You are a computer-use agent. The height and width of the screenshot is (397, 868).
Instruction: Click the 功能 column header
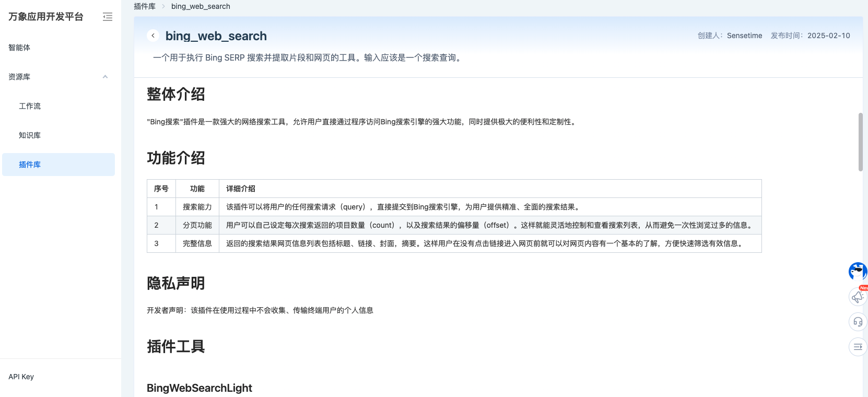click(x=197, y=189)
